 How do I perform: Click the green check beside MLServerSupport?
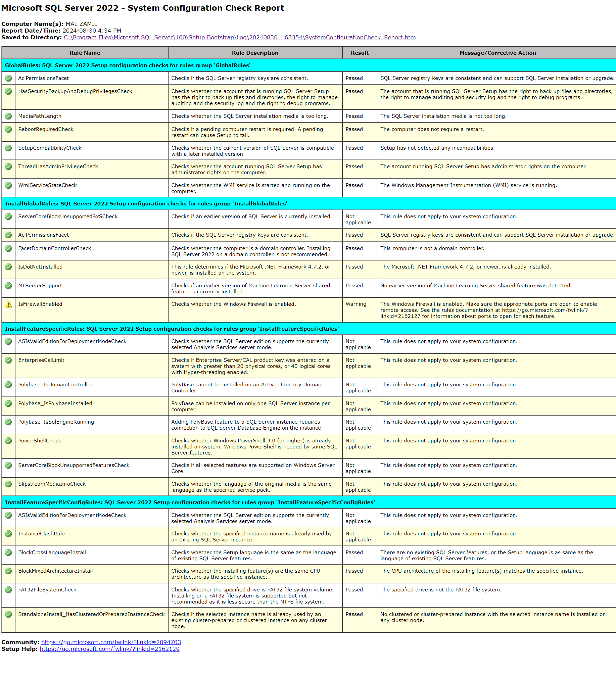point(8,286)
